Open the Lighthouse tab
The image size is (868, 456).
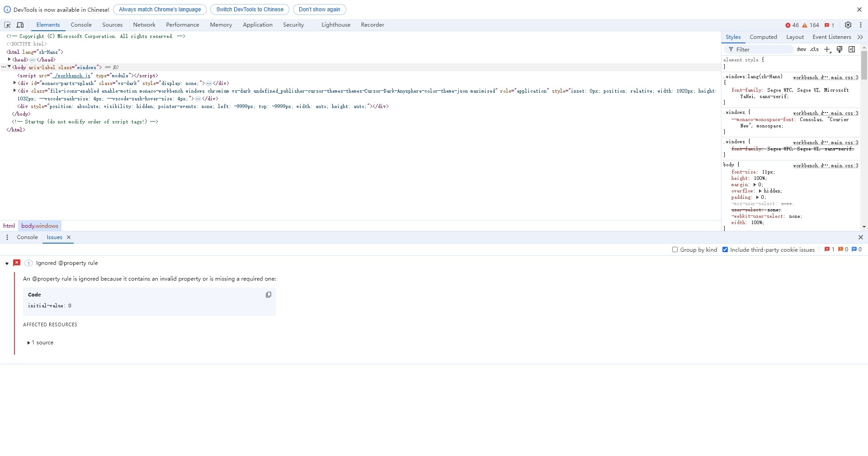336,25
